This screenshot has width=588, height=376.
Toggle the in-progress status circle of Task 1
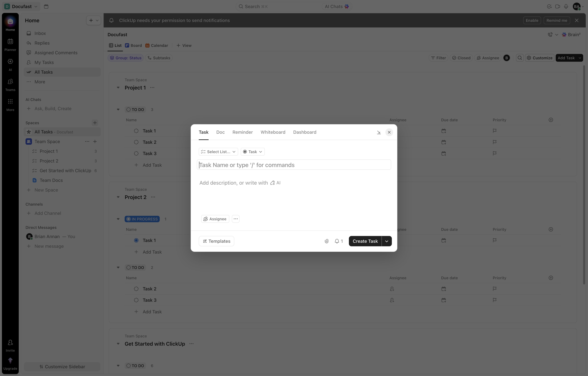click(x=136, y=240)
